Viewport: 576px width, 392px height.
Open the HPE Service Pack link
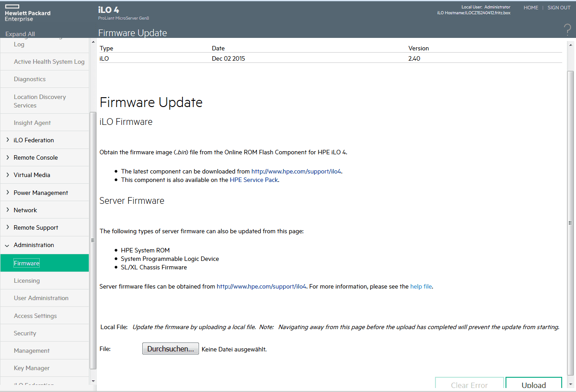tap(254, 180)
